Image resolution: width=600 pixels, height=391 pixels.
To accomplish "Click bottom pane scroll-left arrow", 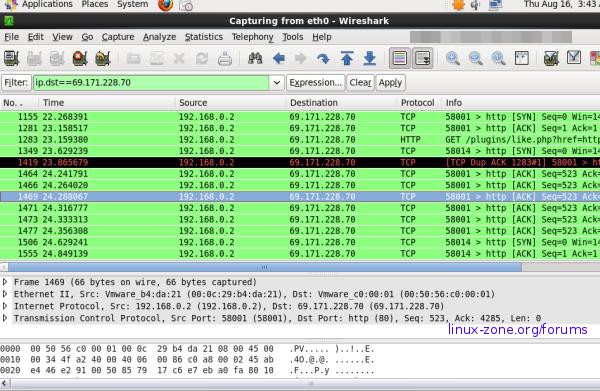I will 4,383.
